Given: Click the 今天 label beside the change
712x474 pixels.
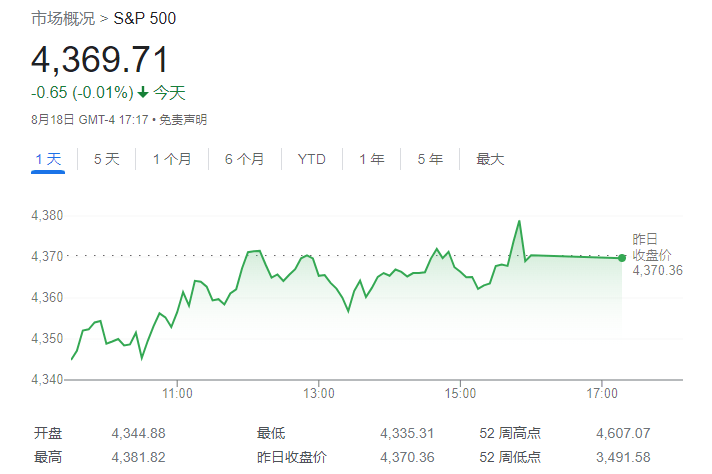Looking at the screenshot, I should pos(169,93).
